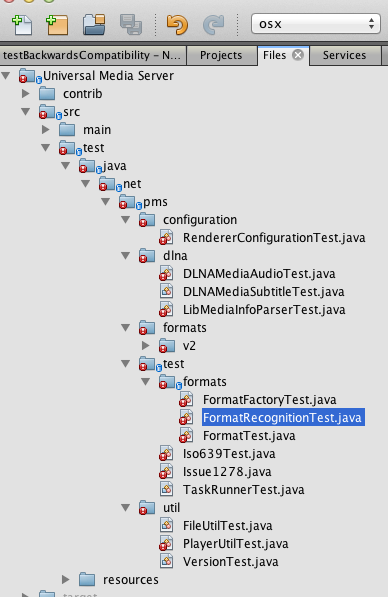This screenshot has height=597, width=388.
Task: Select the v2 folder label
Action: pyautogui.click(x=189, y=345)
